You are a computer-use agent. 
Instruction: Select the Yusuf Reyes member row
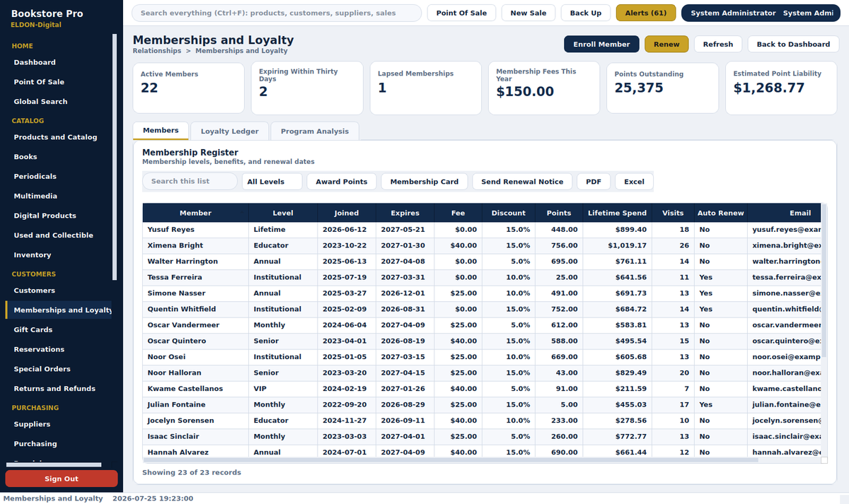click(x=482, y=230)
